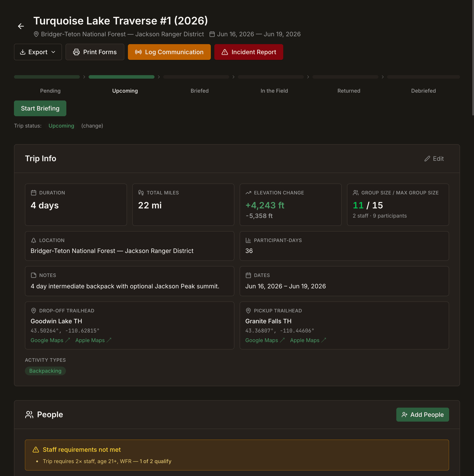Screen dimensions: 474x476
Task: Click Add People button
Action: click(x=422, y=415)
